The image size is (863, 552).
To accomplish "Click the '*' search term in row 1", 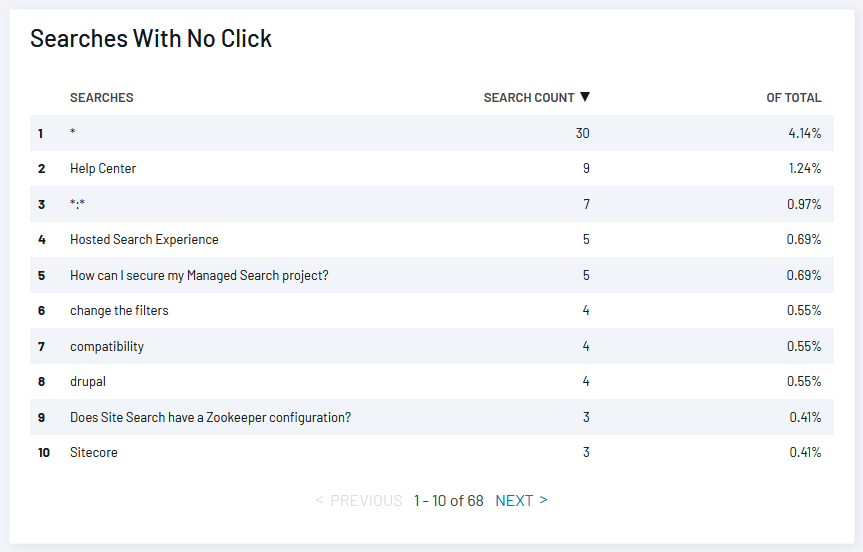I will tap(73, 132).
